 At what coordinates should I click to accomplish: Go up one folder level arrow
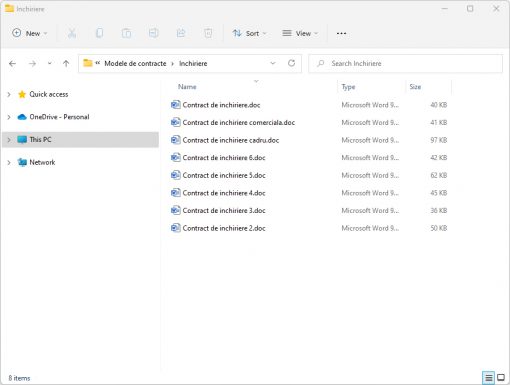tap(66, 63)
